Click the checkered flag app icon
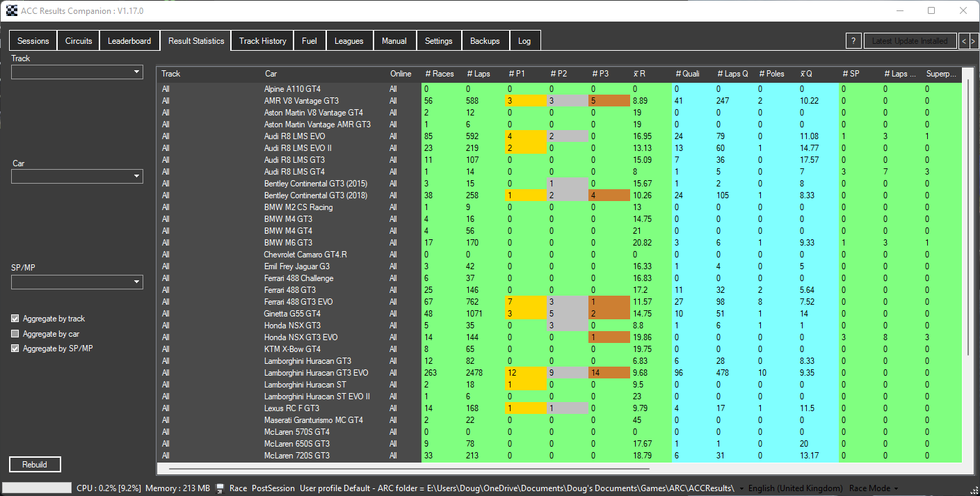 click(11, 11)
